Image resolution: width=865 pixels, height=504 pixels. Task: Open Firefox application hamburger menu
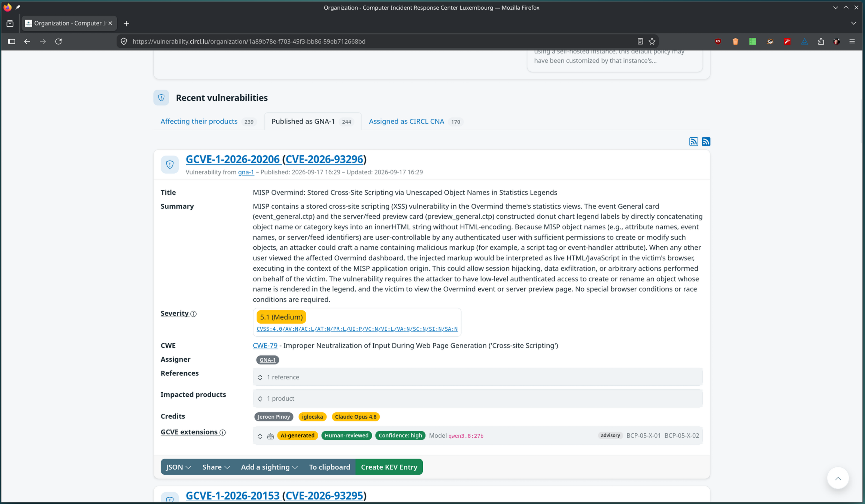[852, 42]
